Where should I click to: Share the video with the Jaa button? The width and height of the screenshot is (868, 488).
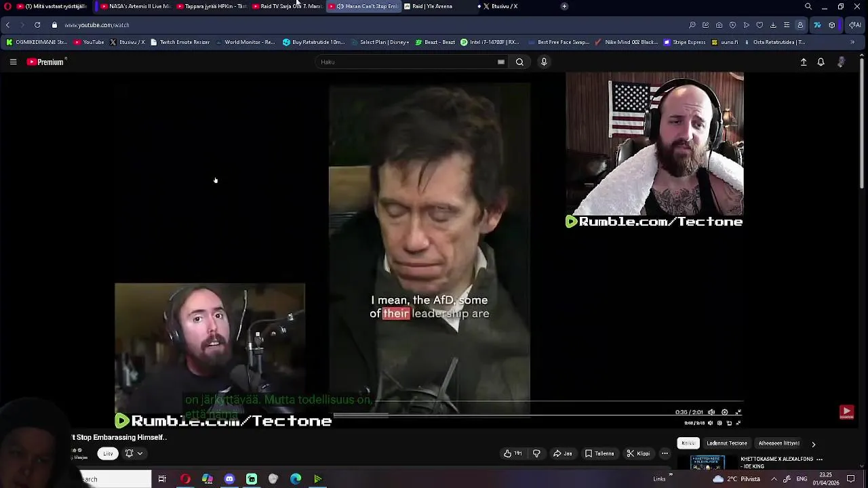tap(563, 453)
